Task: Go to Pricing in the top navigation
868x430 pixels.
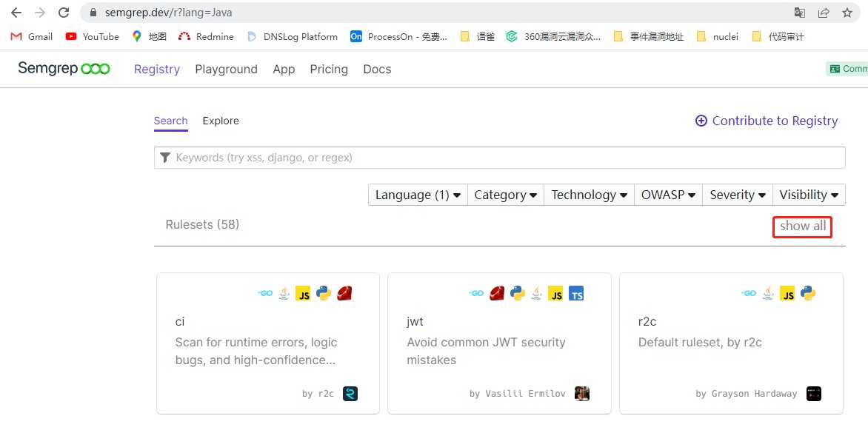Action: (329, 69)
